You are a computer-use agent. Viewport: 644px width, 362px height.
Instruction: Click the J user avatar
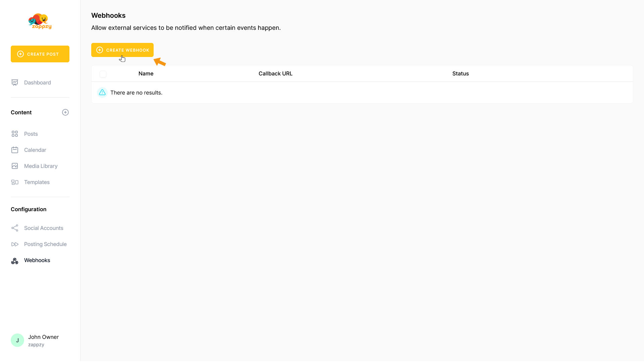click(17, 340)
